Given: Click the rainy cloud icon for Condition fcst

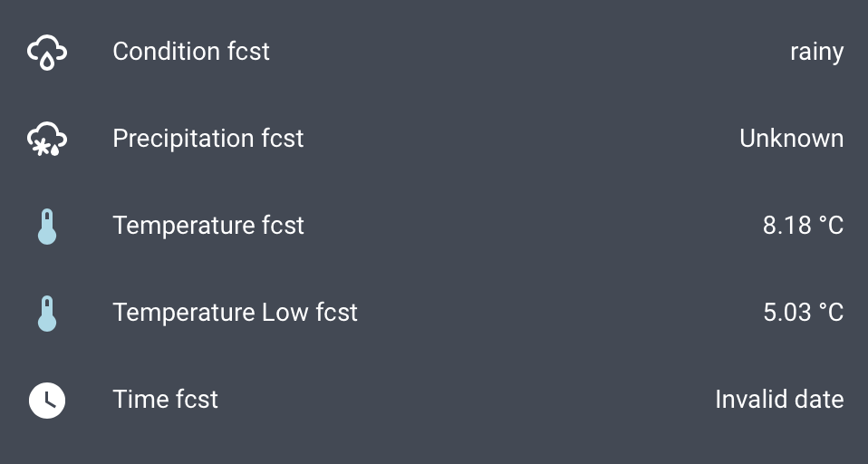Looking at the screenshot, I should click(x=47, y=52).
